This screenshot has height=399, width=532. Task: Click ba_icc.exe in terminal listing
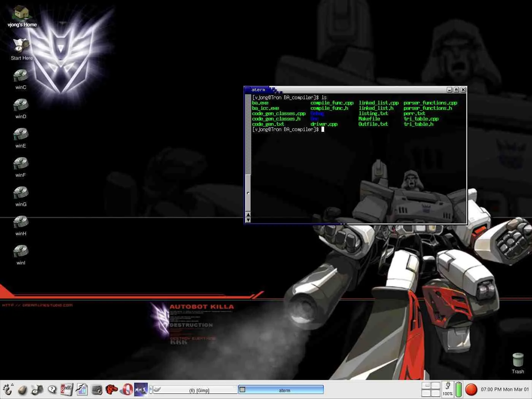click(266, 108)
